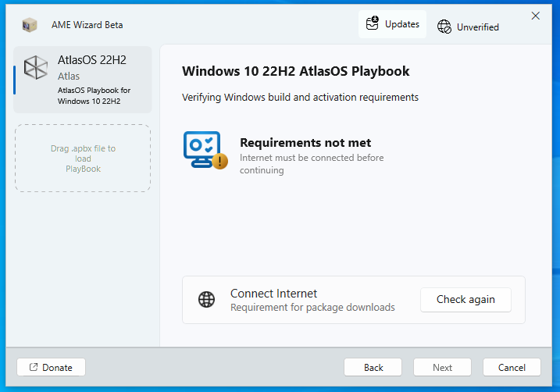Cancel the wizard setup
This screenshot has height=392, width=560.
pos(512,367)
